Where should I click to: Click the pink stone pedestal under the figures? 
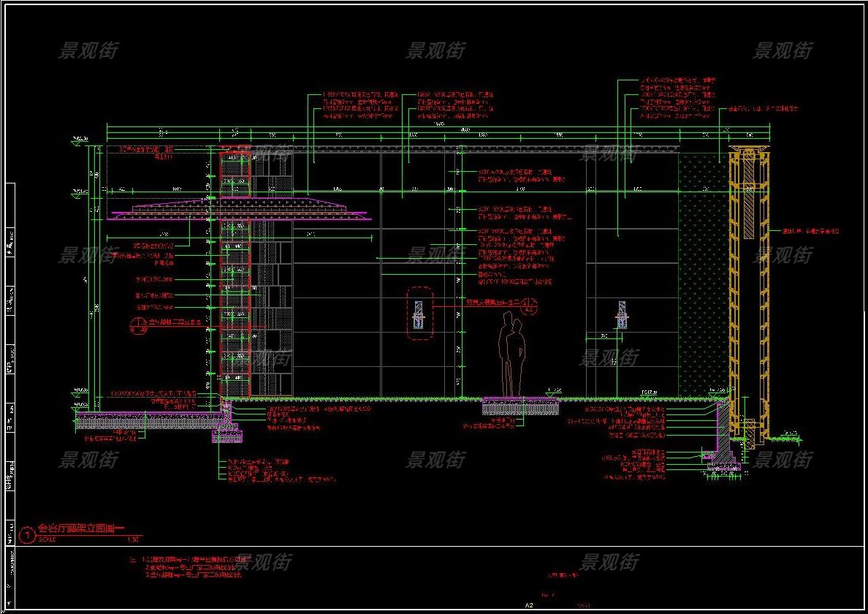click(x=520, y=405)
